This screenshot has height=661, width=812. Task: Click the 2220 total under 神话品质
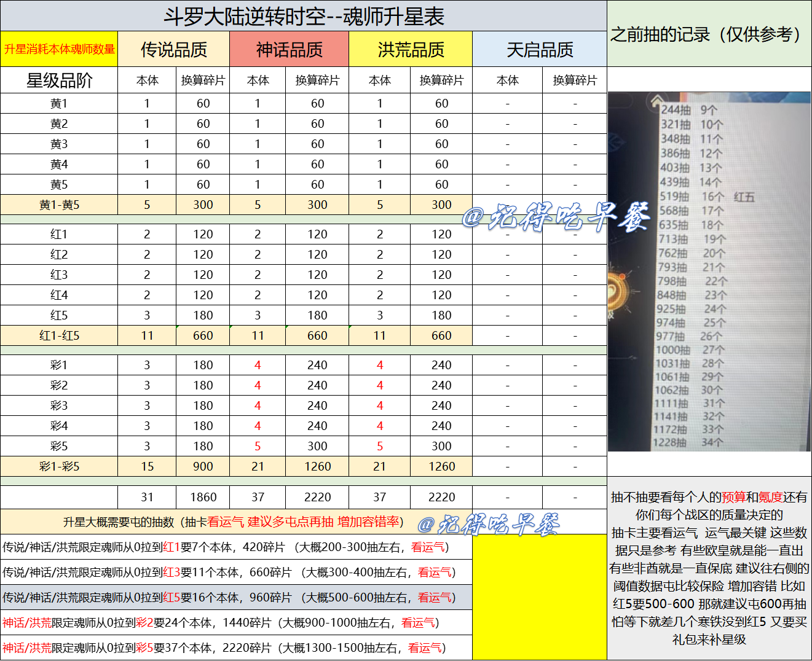pyautogui.click(x=317, y=497)
